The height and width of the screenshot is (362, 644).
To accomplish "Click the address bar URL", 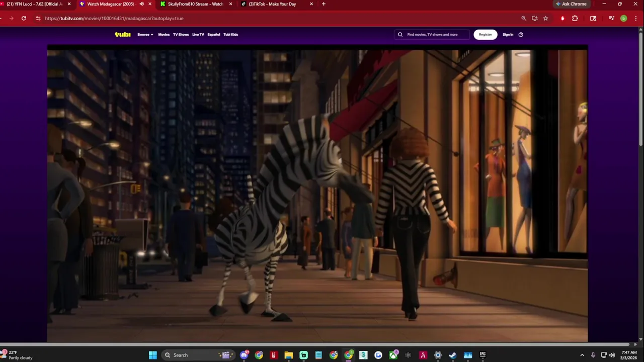I will [x=114, y=18].
